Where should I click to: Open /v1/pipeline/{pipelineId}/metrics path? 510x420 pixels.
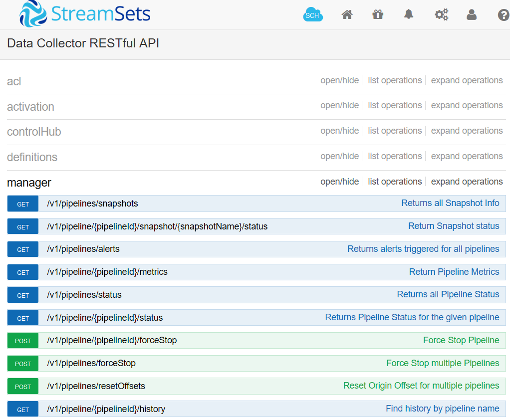107,272
